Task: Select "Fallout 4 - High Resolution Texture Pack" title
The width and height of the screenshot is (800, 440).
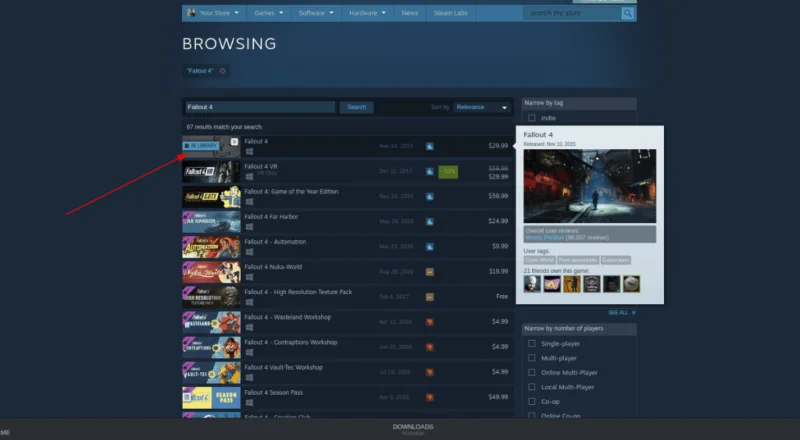Action: pos(298,292)
